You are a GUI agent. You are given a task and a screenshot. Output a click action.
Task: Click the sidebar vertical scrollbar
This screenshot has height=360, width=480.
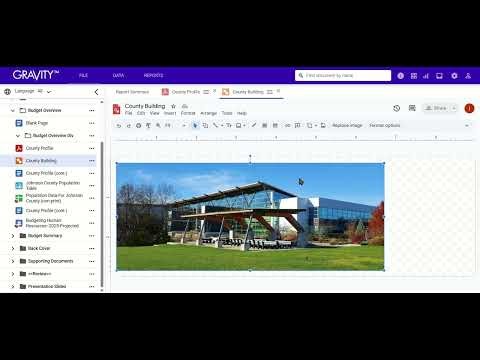pos(102,213)
